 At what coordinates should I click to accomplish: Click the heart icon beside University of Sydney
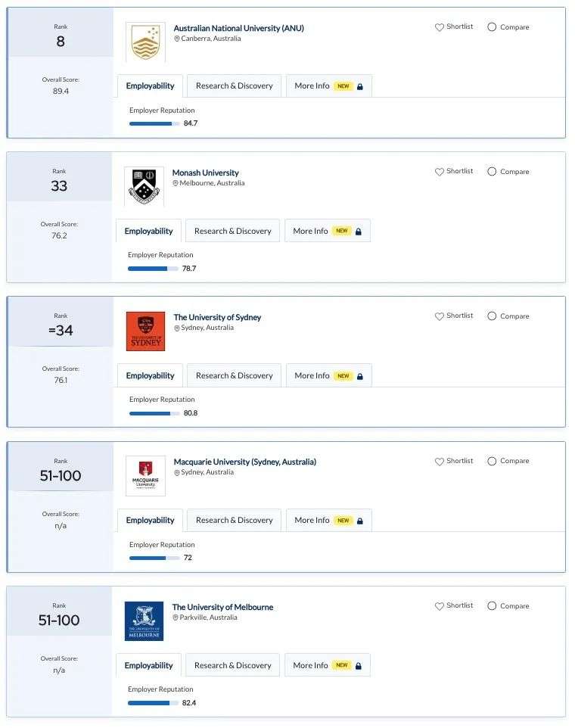(439, 316)
